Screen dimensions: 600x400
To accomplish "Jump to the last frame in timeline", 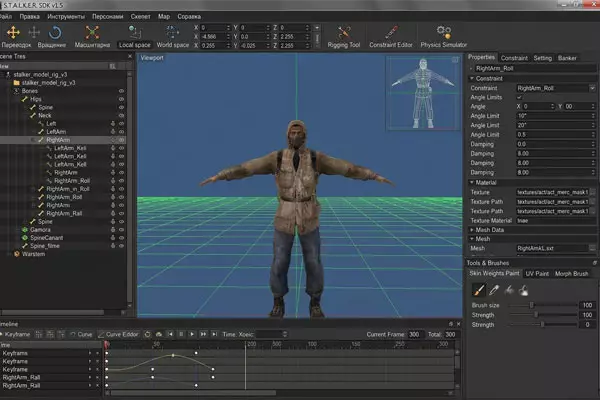I will pos(215,334).
